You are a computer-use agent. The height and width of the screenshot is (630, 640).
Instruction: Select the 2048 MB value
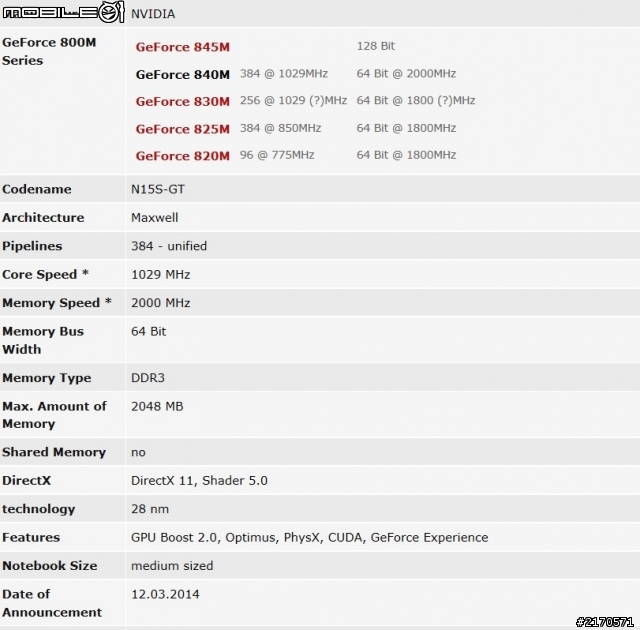157,406
